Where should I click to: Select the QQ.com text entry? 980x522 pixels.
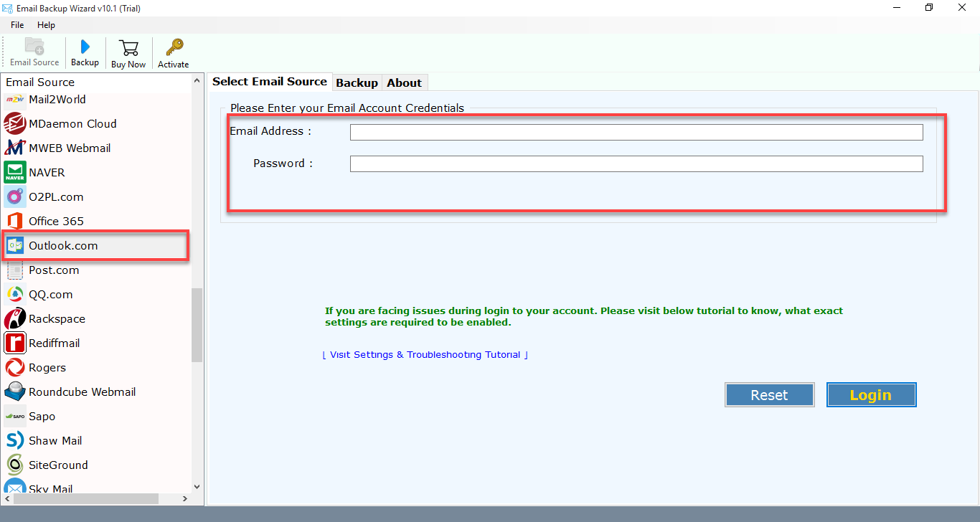pos(51,294)
